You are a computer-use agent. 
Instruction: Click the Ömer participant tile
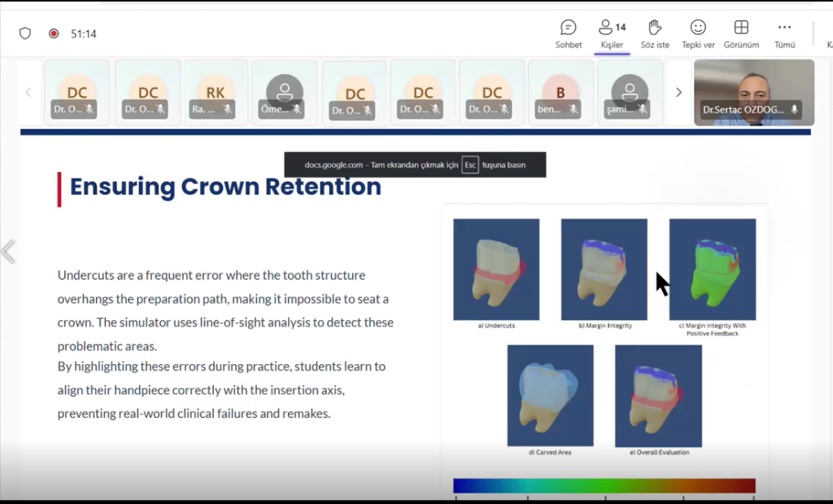[x=284, y=93]
